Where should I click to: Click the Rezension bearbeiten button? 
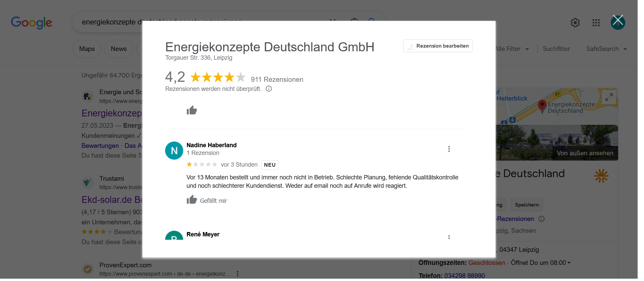pos(438,46)
